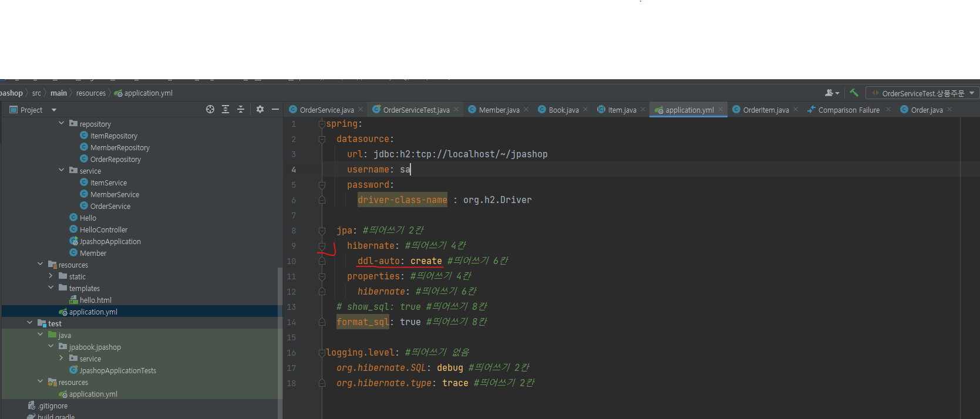
Task: Click the org.hibernate.type key on line 18
Action: [384, 383]
